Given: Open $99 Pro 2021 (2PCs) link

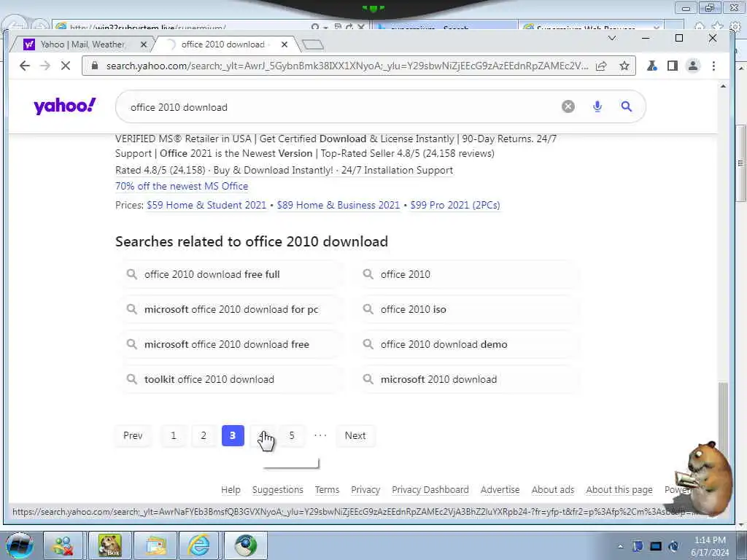Looking at the screenshot, I should [x=455, y=205].
